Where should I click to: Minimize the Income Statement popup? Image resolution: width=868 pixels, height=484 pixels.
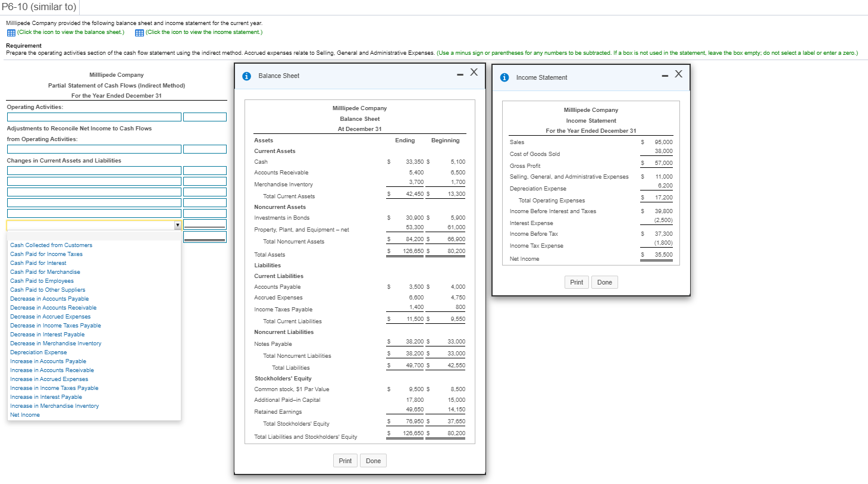point(665,76)
